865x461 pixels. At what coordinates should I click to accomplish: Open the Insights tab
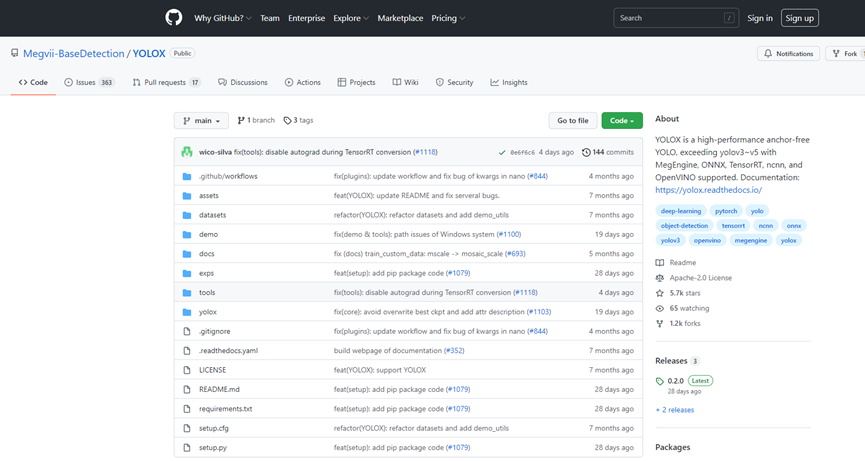tap(509, 83)
